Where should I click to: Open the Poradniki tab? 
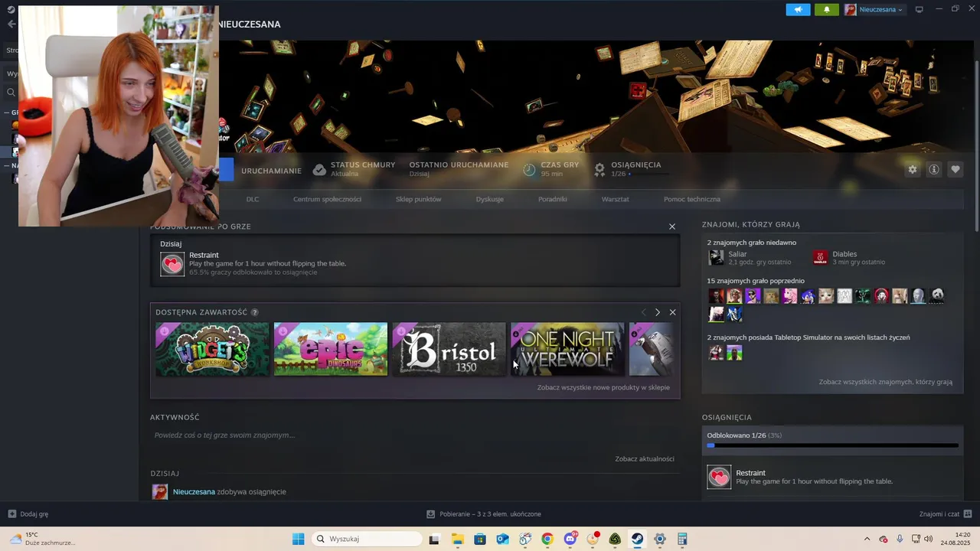click(x=552, y=199)
